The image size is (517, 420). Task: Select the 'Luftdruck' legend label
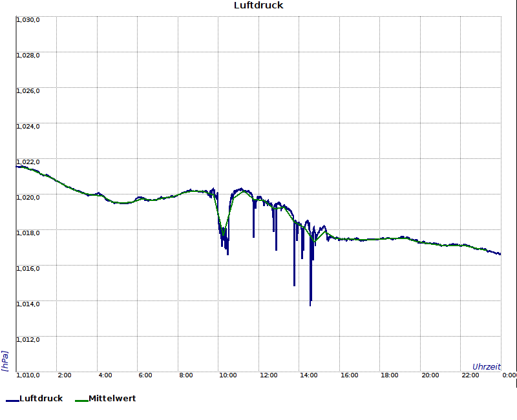41,398
